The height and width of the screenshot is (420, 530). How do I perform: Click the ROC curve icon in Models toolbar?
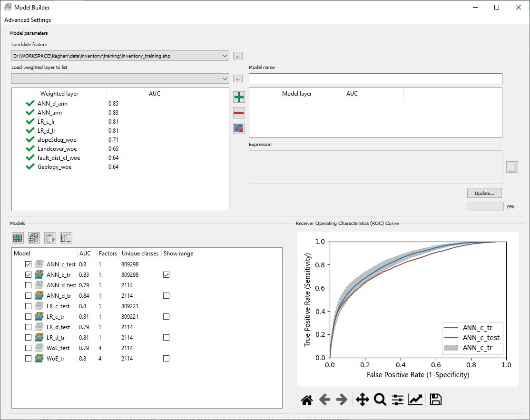66,238
